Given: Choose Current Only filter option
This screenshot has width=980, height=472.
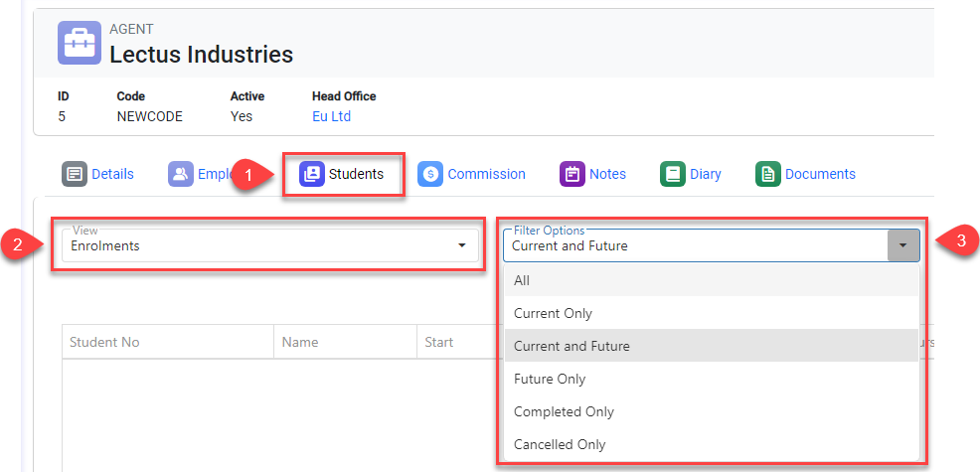Looking at the screenshot, I should 553,313.
